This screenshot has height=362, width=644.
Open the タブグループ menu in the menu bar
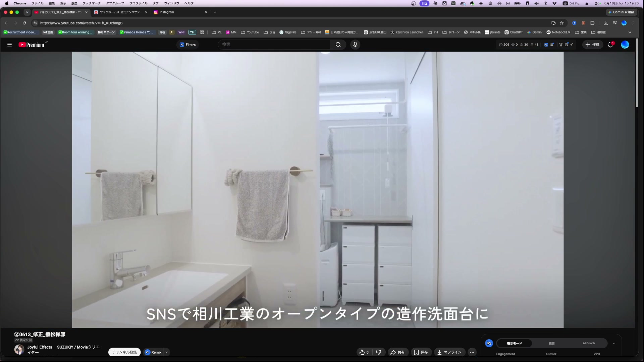coord(115,3)
